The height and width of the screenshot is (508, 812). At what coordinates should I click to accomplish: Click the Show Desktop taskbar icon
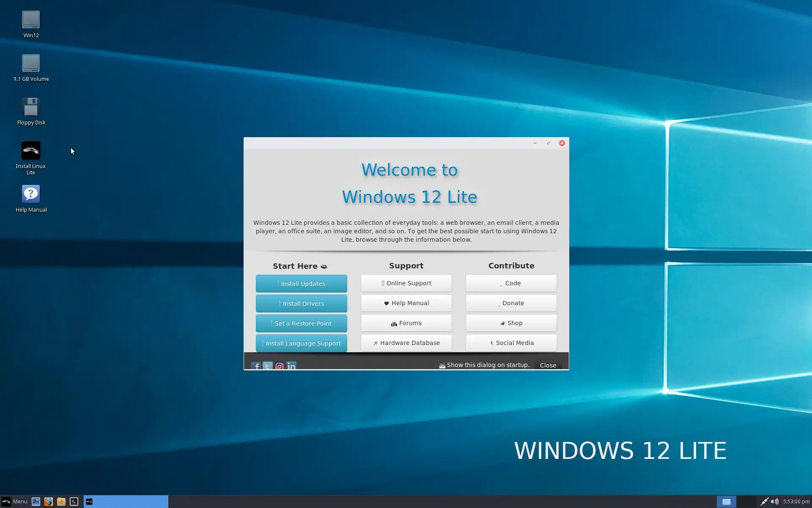[x=36, y=502]
